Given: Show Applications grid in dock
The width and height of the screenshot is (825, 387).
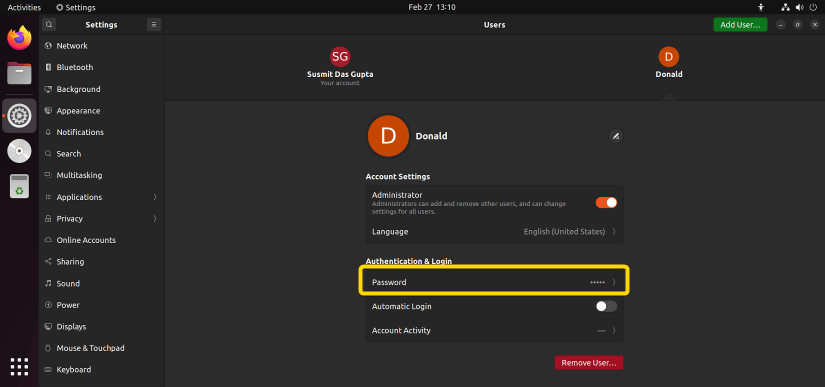Looking at the screenshot, I should pyautogui.click(x=19, y=366).
